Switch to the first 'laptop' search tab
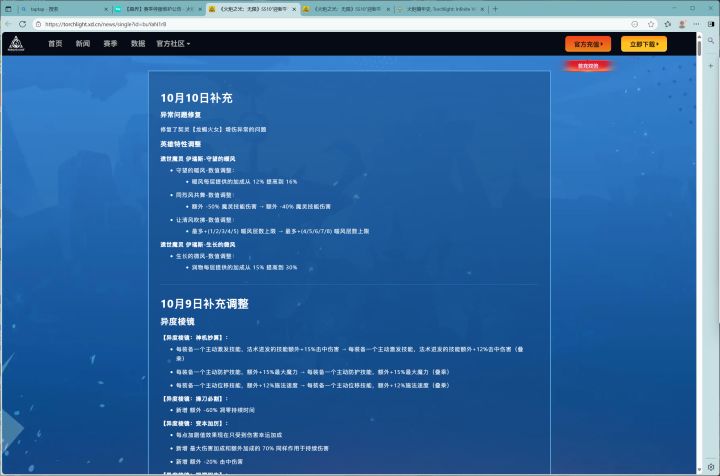 [x=64, y=9]
